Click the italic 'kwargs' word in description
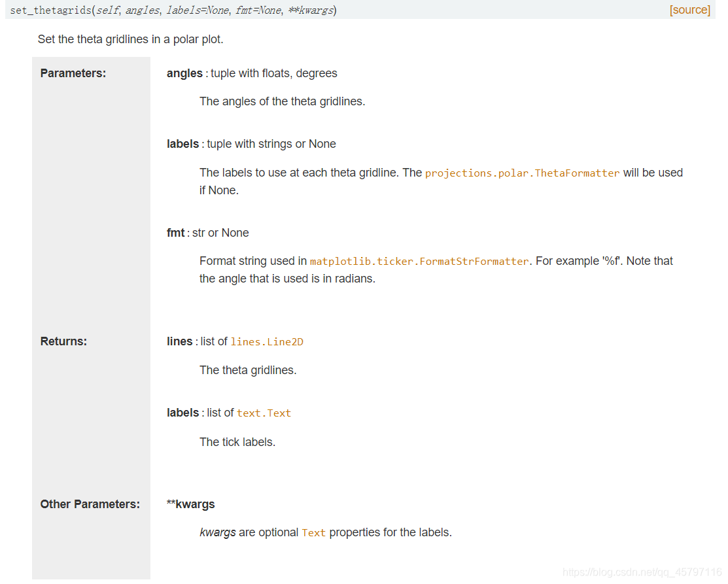This screenshot has width=728, height=584. click(218, 532)
